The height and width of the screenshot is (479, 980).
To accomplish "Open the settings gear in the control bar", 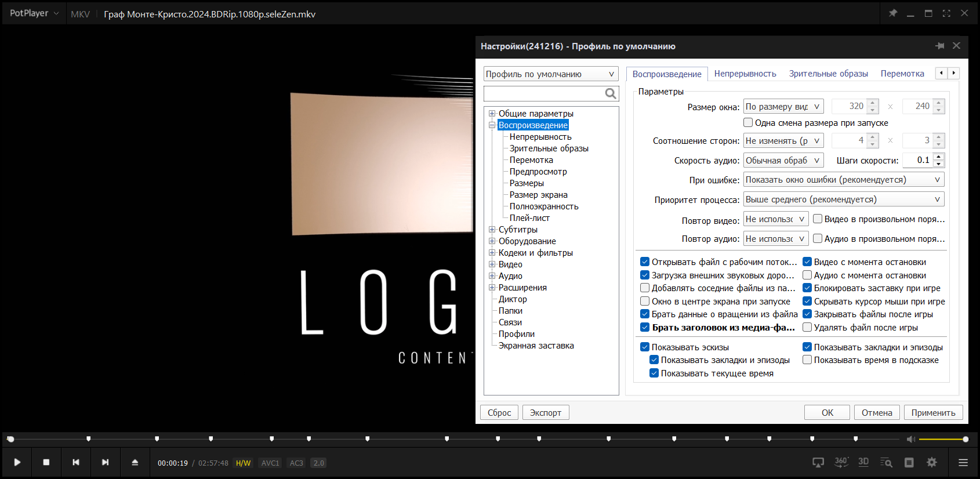I will (932, 462).
